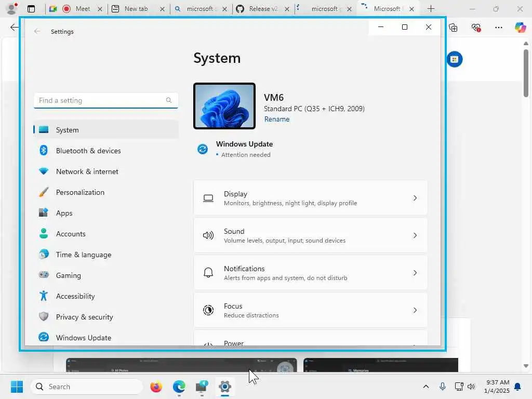
Task: Open the Windows Start menu
Action: click(17, 387)
